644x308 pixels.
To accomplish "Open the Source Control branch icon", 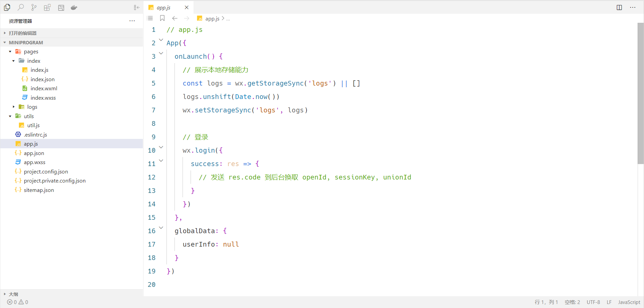I will point(34,7).
